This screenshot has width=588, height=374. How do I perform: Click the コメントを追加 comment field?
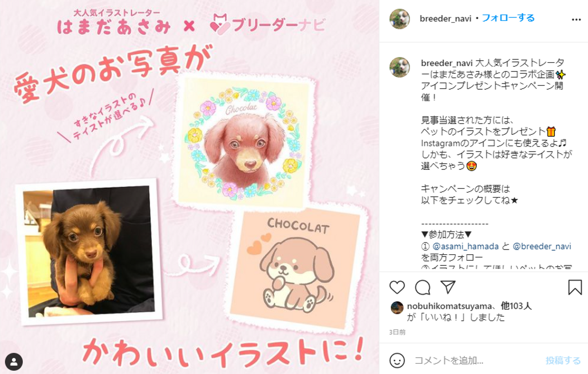pyautogui.click(x=476, y=360)
